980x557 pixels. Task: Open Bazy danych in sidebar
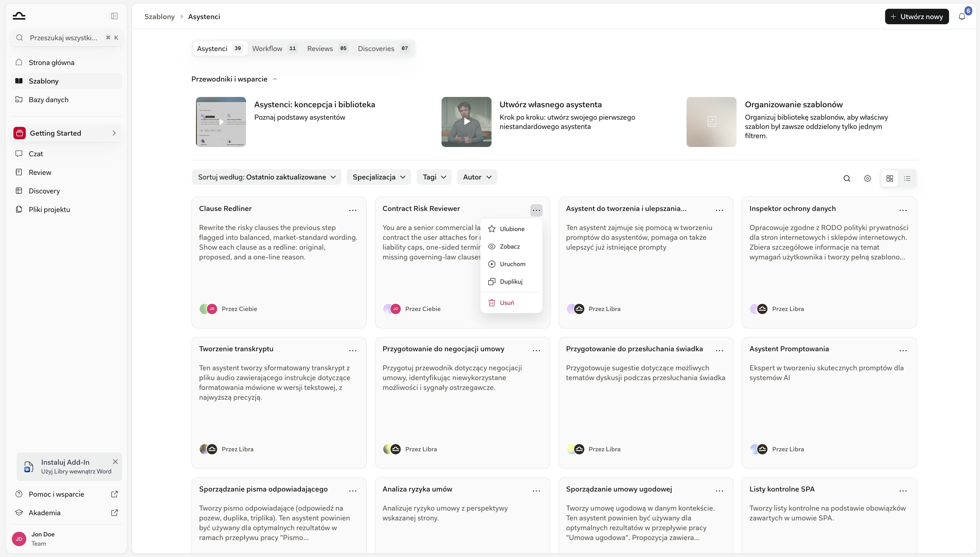66,100
